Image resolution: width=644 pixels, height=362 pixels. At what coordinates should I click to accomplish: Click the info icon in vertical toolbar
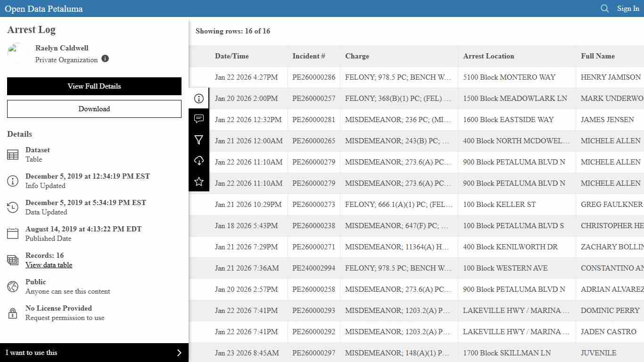coord(199,99)
